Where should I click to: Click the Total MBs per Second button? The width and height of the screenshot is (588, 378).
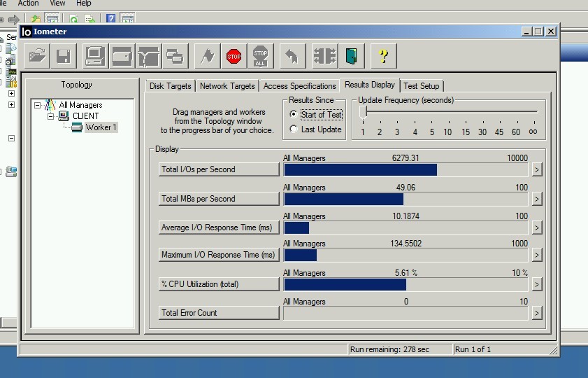coord(219,199)
